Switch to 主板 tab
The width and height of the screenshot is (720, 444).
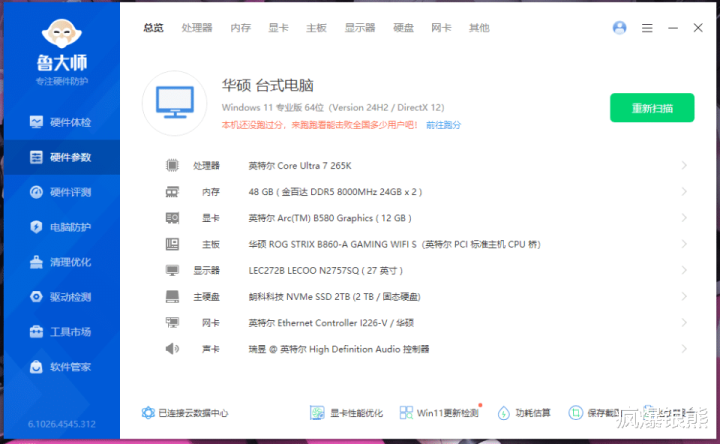[316, 28]
